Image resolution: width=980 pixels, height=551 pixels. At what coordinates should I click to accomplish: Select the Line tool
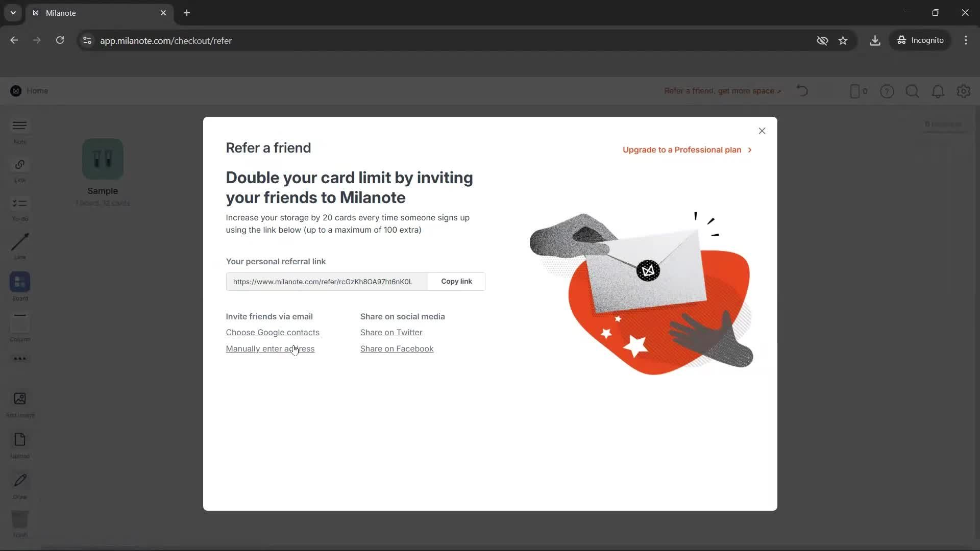tap(20, 242)
